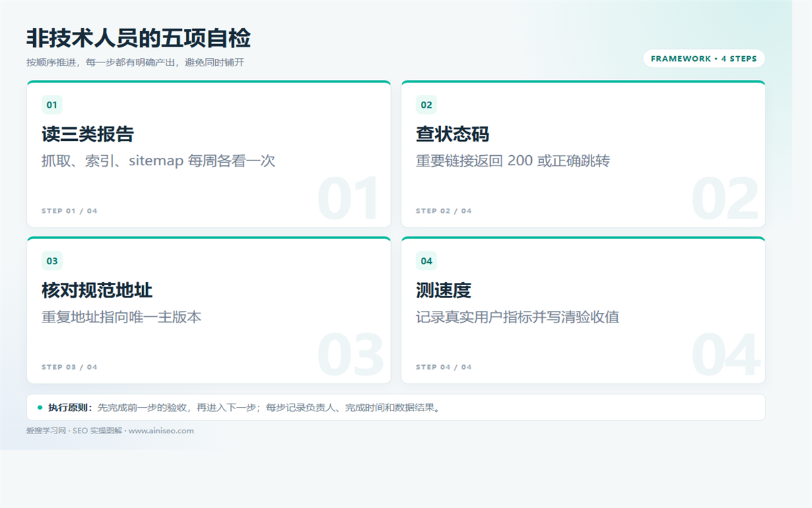The image size is (812, 508).
Task: Click the 03 number badge
Action: (52, 261)
